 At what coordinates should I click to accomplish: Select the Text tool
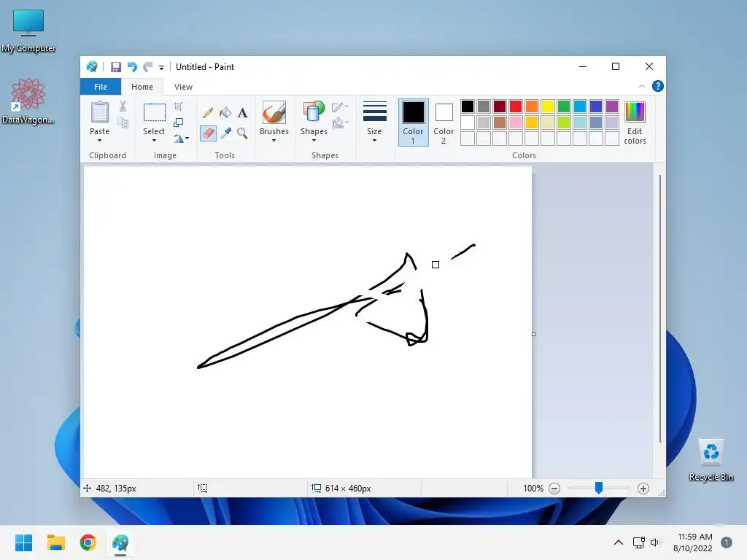242,113
